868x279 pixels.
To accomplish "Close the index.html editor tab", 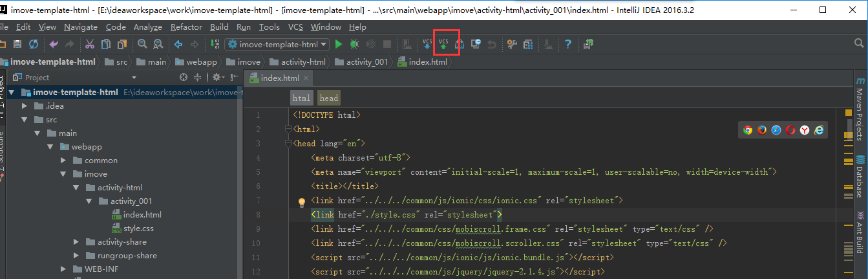I will pyautogui.click(x=307, y=78).
